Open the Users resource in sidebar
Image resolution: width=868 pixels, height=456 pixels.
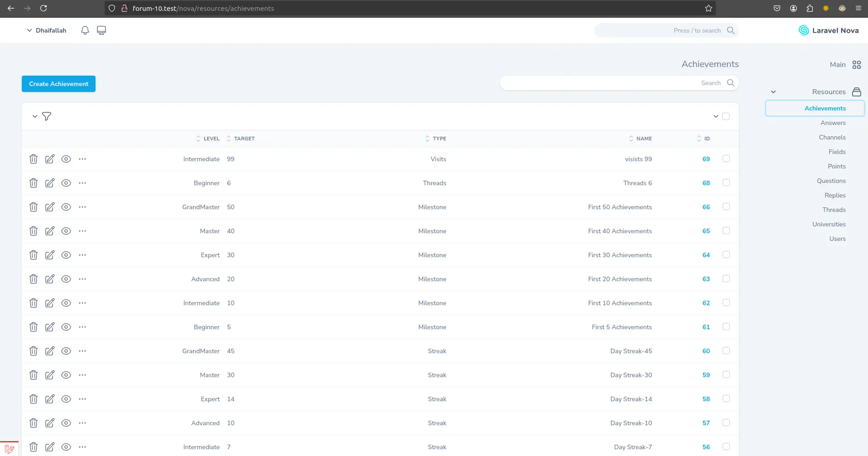click(x=837, y=239)
